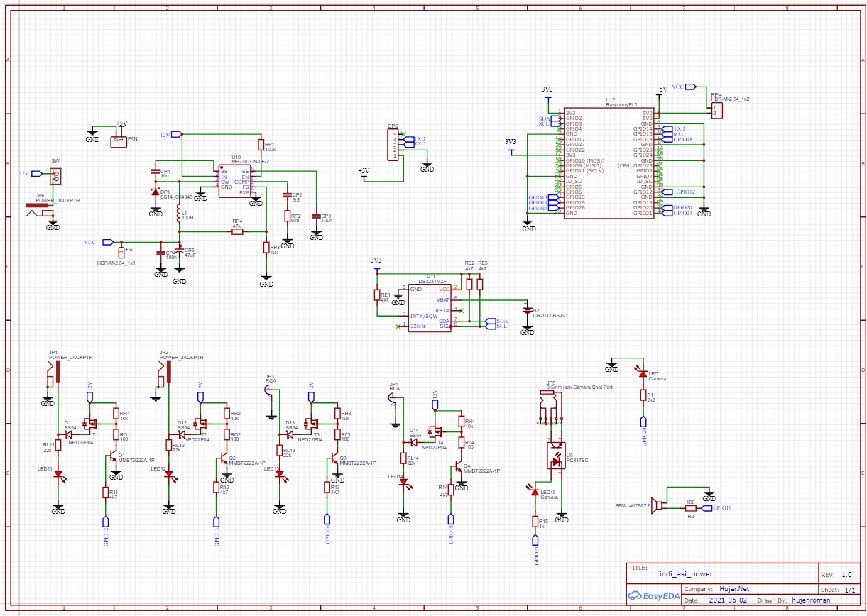The height and width of the screenshot is (616, 867).
Task: Select resistor RP4 47k
Action: pos(236,231)
